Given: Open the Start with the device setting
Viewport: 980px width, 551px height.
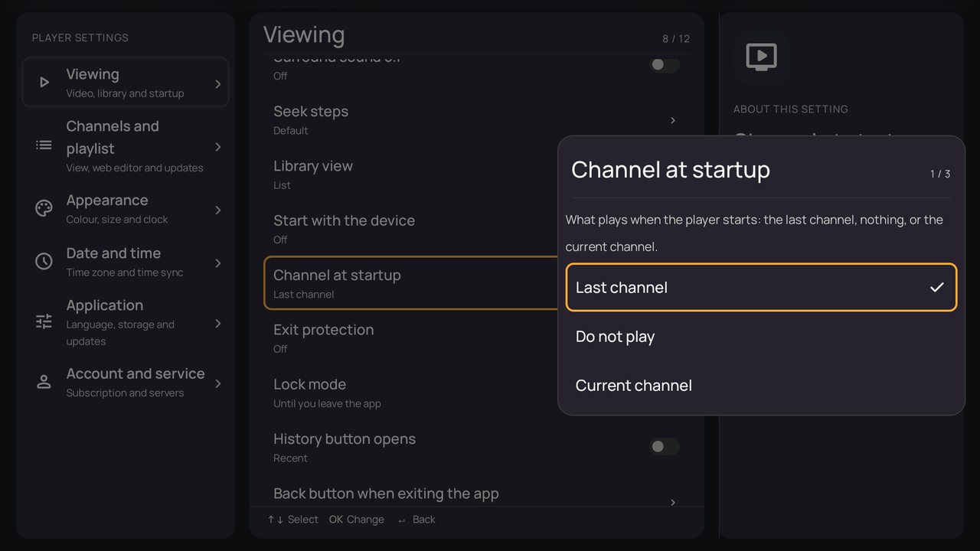Looking at the screenshot, I should (476, 229).
